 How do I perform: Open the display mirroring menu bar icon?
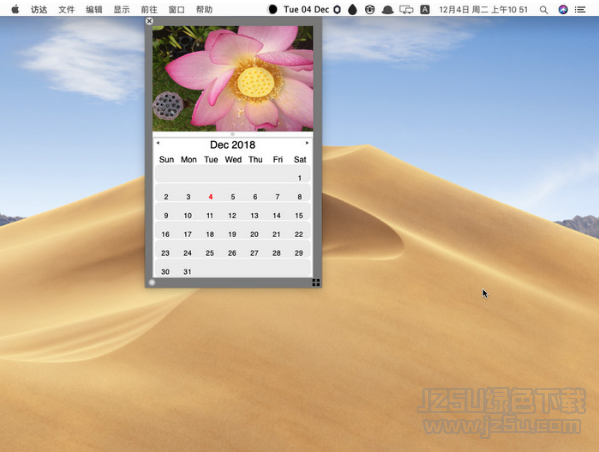pyautogui.click(x=406, y=10)
